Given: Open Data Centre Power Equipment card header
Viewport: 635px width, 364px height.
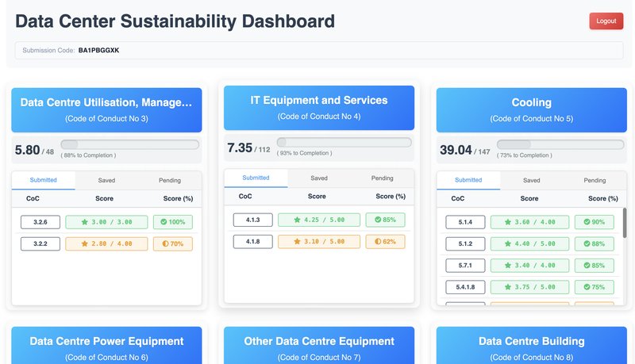Looking at the screenshot, I should tap(106, 346).
